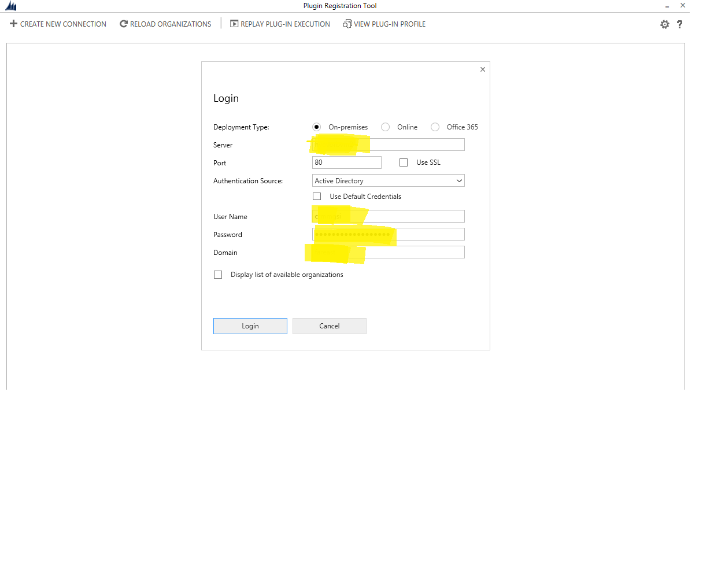
Task: Click inside the Port field
Action: [x=346, y=162]
